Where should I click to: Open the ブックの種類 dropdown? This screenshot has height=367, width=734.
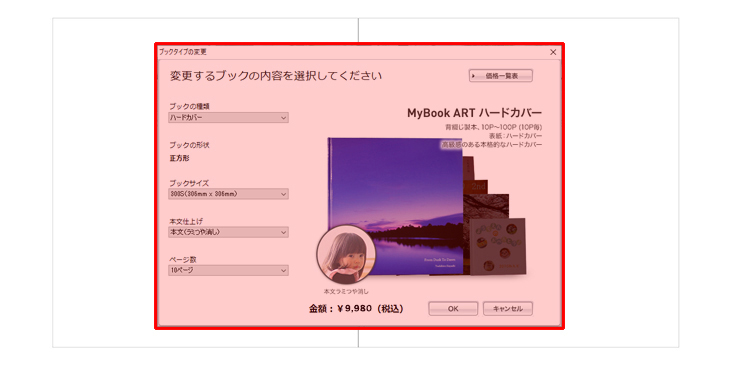228,118
